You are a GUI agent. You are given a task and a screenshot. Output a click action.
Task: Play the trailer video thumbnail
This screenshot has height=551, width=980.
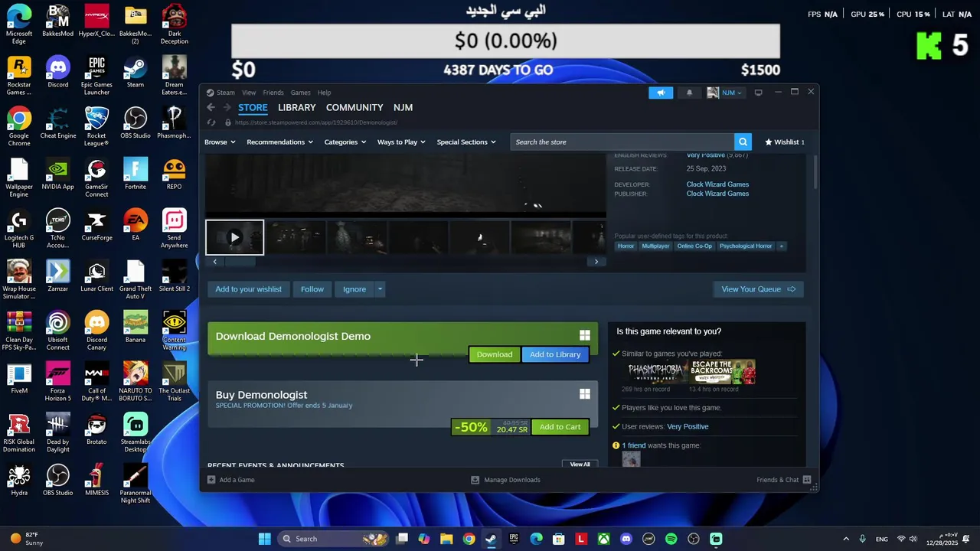(x=234, y=237)
